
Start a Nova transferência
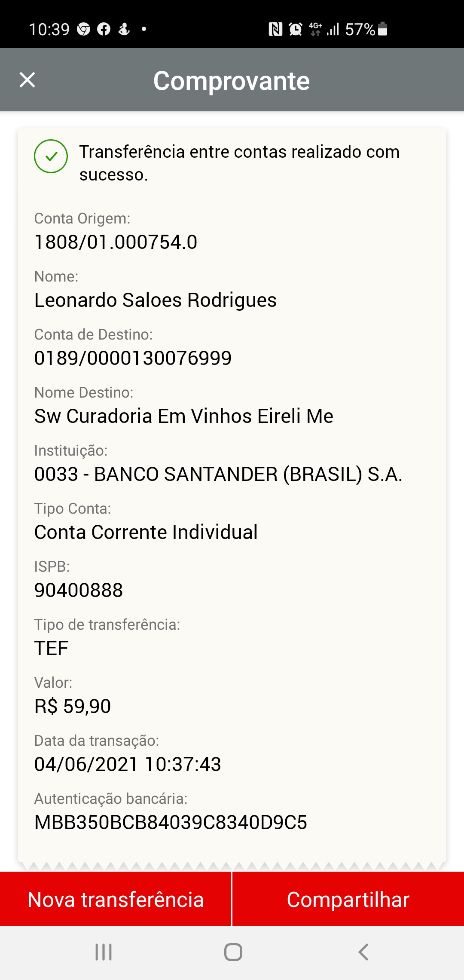coord(116,899)
